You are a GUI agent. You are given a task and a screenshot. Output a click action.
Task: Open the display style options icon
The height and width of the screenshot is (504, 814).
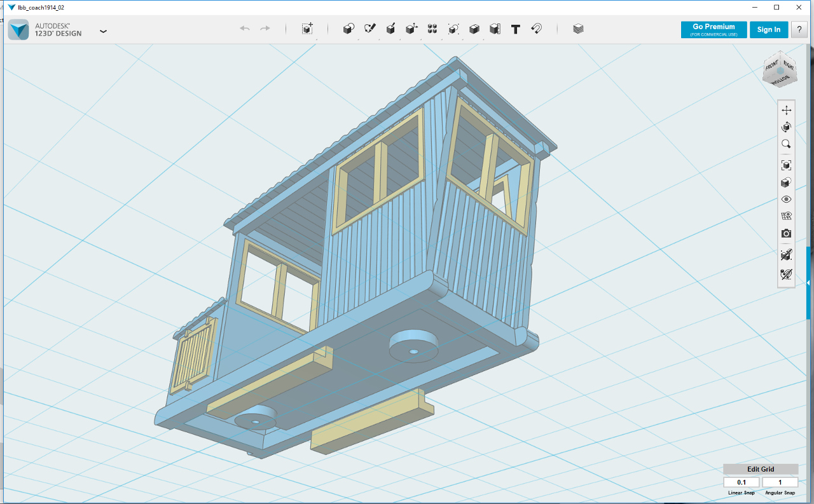point(786,182)
